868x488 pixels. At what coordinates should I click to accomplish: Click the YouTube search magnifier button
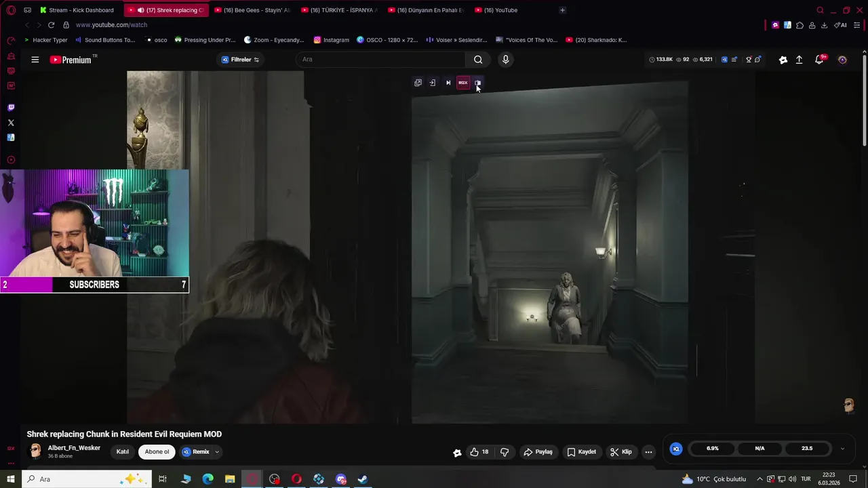tap(478, 60)
